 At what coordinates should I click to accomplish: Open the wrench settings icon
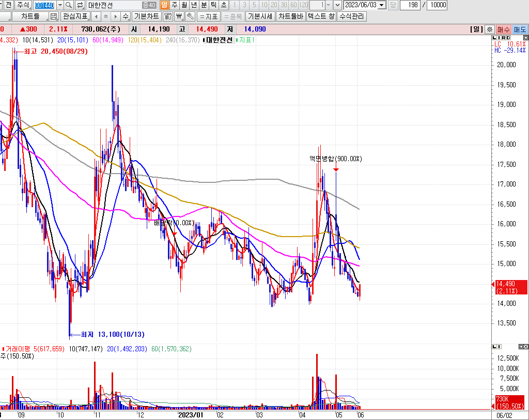[190, 16]
